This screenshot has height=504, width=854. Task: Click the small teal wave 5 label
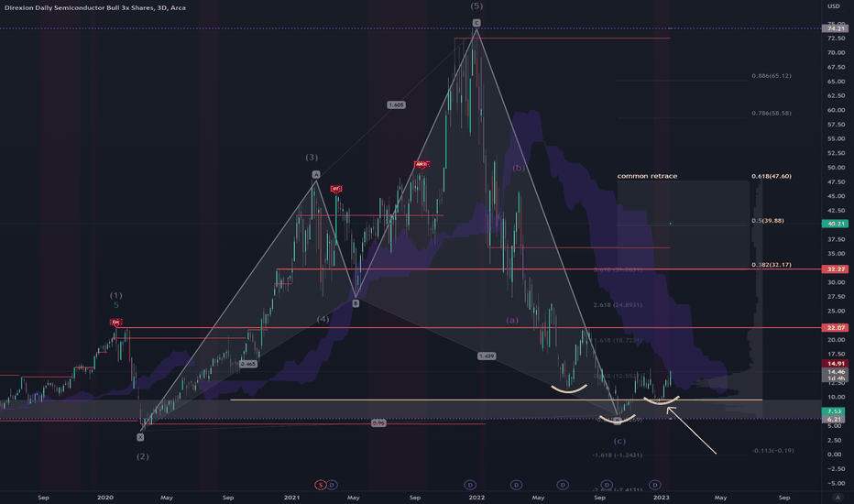pyautogui.click(x=116, y=306)
